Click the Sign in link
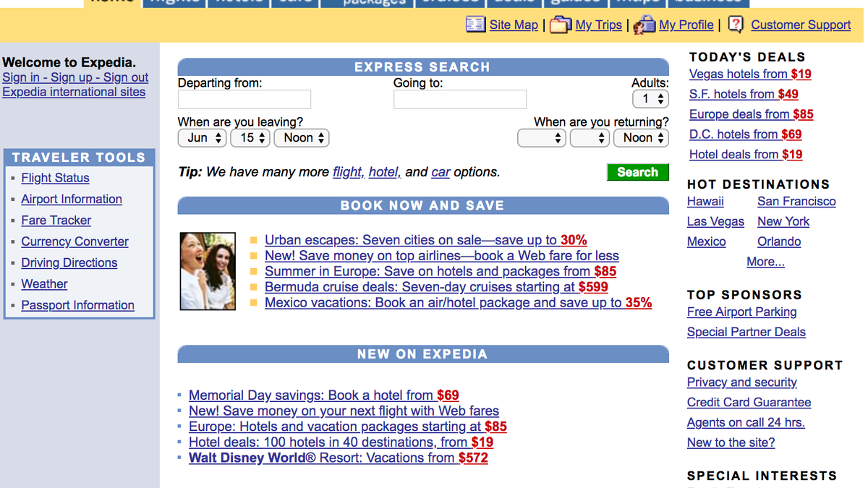 [21, 77]
